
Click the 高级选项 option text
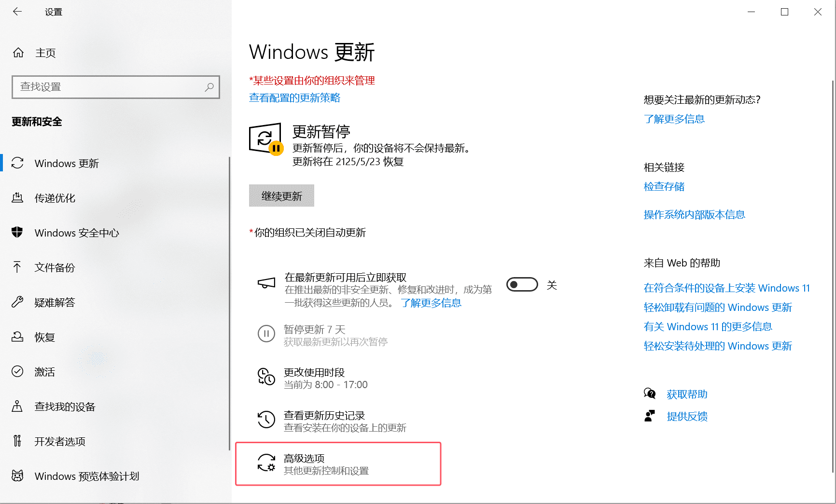coord(304,458)
